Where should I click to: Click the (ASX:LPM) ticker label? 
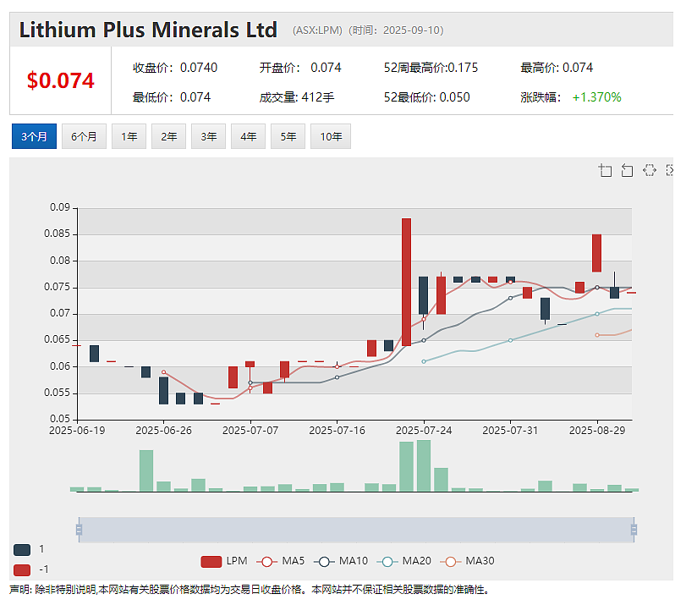tap(318, 30)
